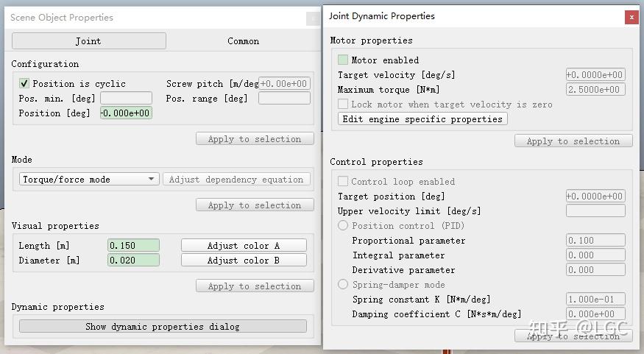Click the Target velocity value field
The image size is (644, 354).
point(595,75)
